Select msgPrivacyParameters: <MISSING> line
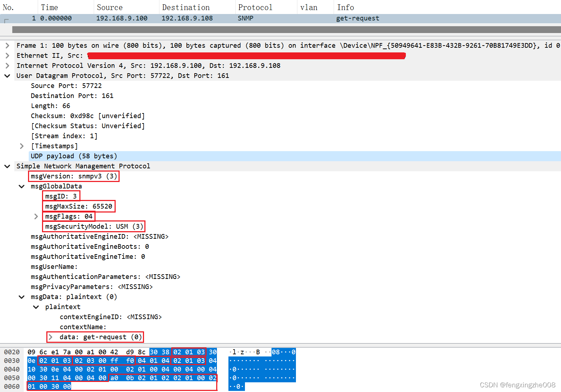The width and height of the screenshot is (561, 392). point(92,287)
